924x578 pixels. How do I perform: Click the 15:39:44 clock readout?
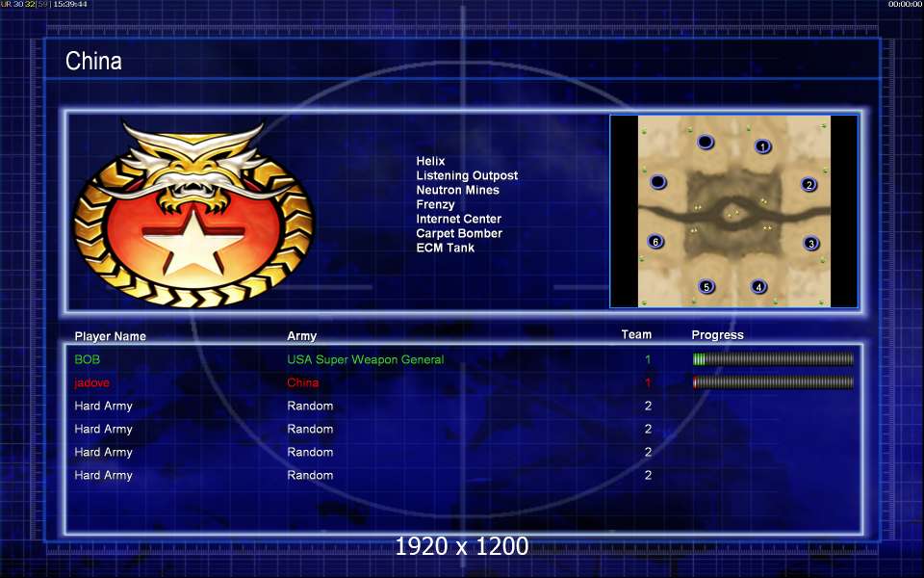70,4
